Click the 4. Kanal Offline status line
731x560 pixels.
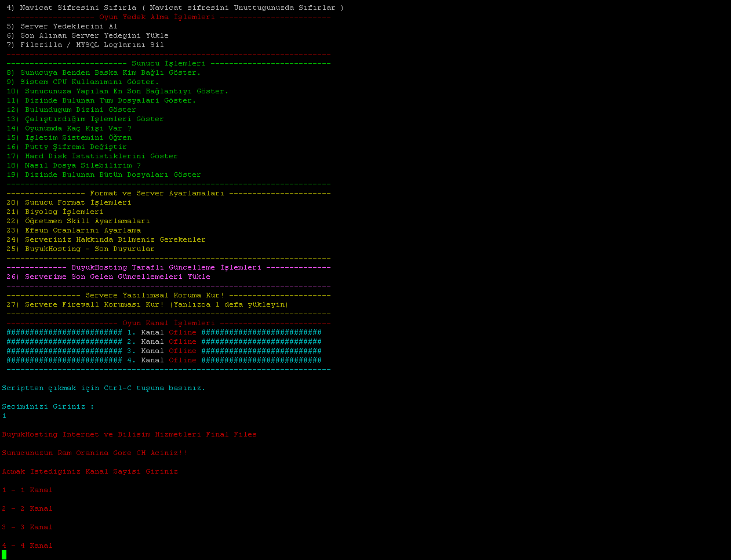pyautogui.click(x=164, y=360)
